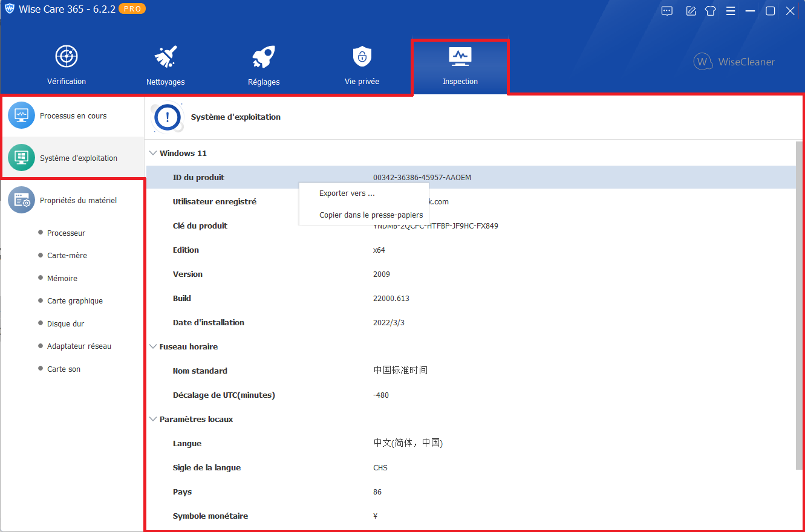Screen dimensions: 805x532
Task: Select the Sigle de la langue row
Action: [471, 467]
